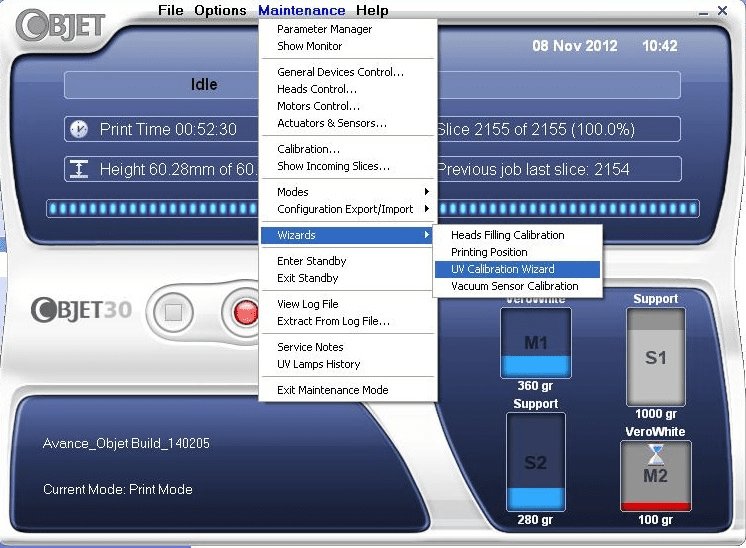Click the date 08 Nov 2012
Viewport: 746px width, 548px height.
(575, 46)
